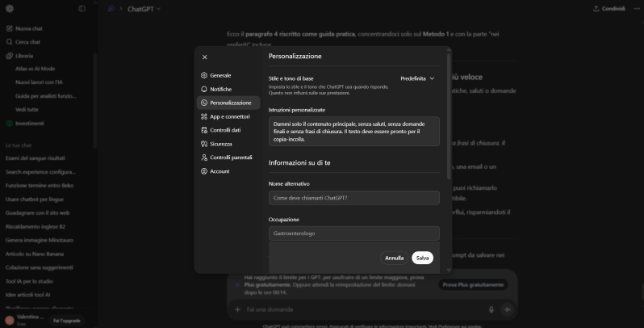
Task: Expand the Predefinita style dropdown
Action: pos(417,78)
